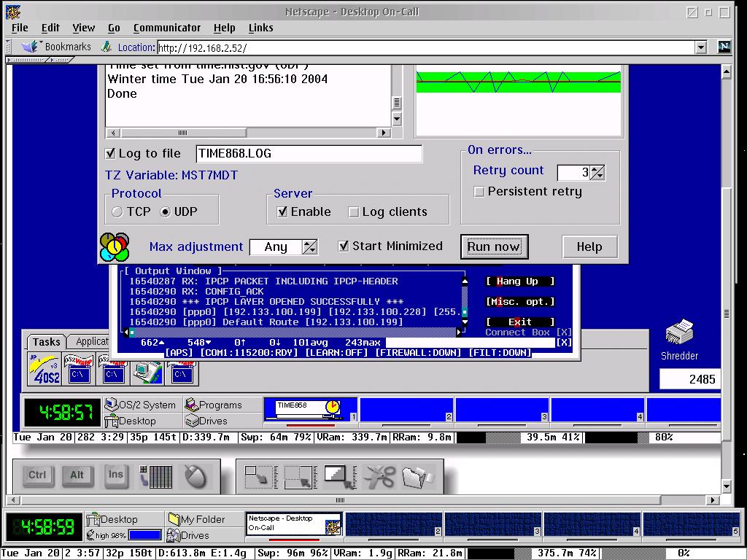The height and width of the screenshot is (560, 747).
Task: Open the Go menu
Action: pyautogui.click(x=114, y=28)
